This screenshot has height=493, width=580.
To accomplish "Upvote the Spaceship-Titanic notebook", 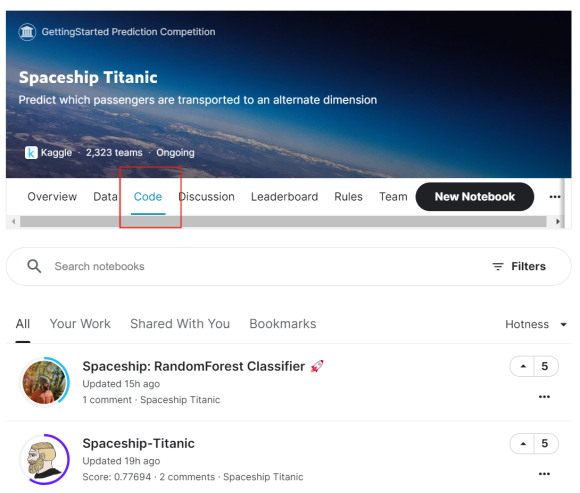I will coord(523,443).
